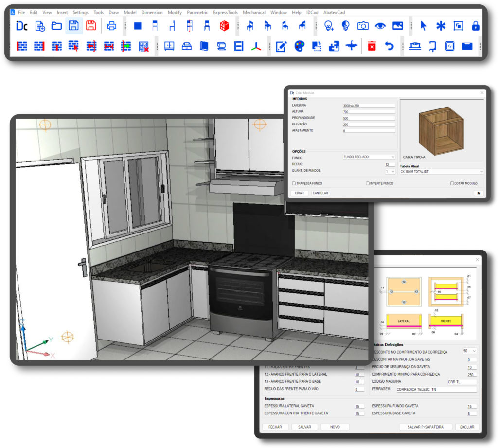This screenshot has width=498, height=448.
Task: Click the COMPRIMENTO MINIMO PARA CORREDIÇA value
Action: (472, 375)
